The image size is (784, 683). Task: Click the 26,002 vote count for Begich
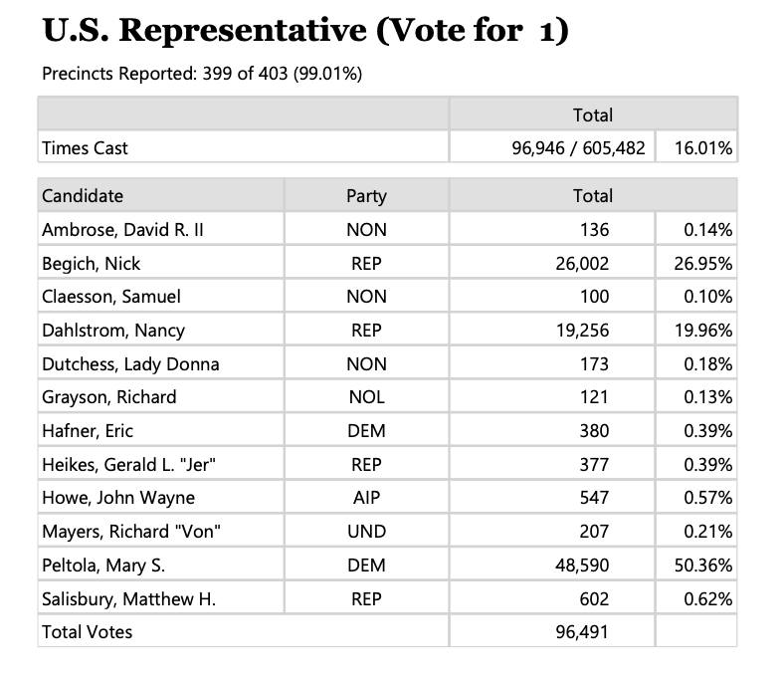coord(581,264)
